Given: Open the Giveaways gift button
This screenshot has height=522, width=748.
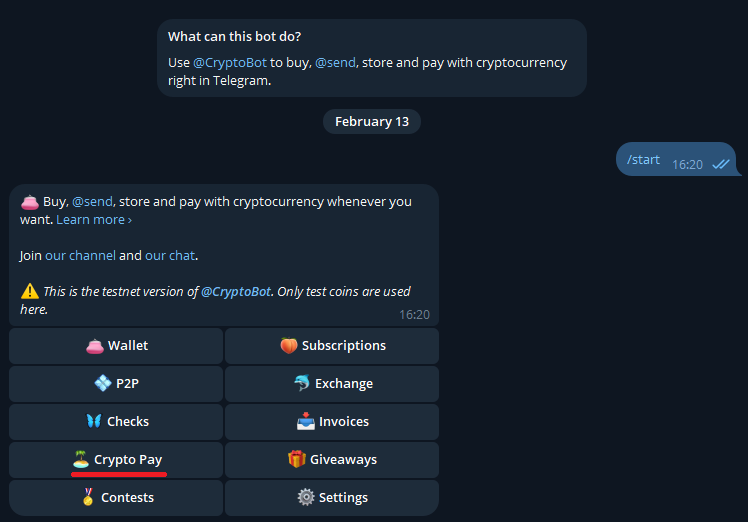Looking at the screenshot, I should [332, 460].
